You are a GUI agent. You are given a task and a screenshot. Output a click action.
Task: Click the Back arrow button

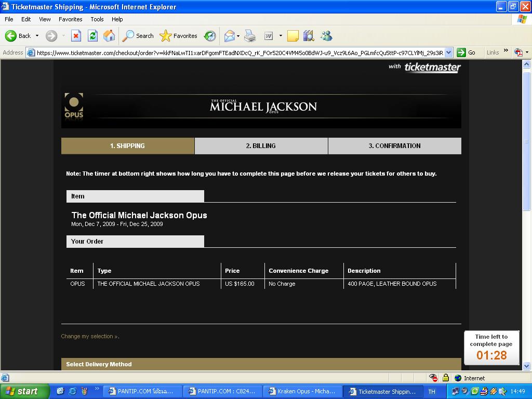(18, 36)
